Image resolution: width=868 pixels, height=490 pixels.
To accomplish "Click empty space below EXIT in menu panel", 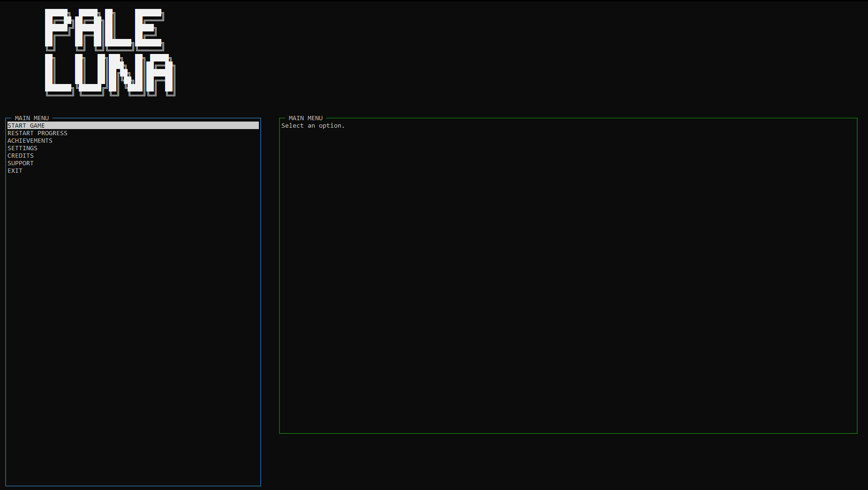I will (133, 329).
